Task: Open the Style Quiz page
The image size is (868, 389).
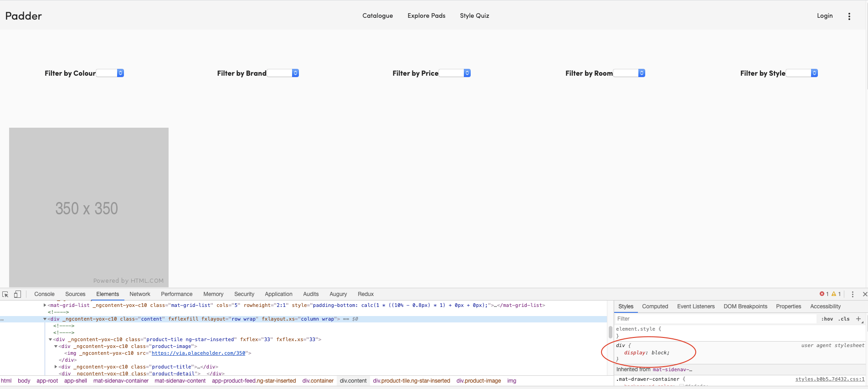Action: tap(474, 16)
